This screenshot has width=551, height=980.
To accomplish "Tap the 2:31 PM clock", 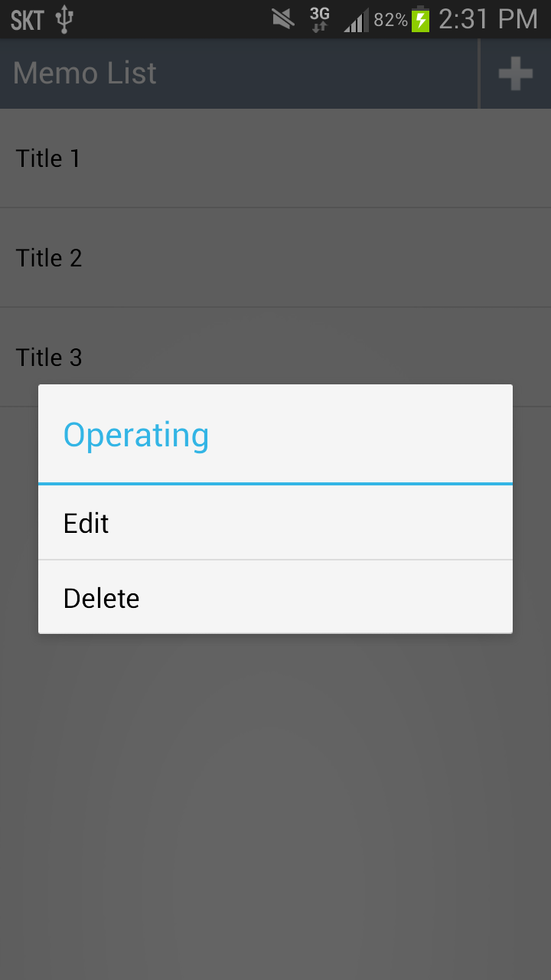I will click(x=488, y=19).
